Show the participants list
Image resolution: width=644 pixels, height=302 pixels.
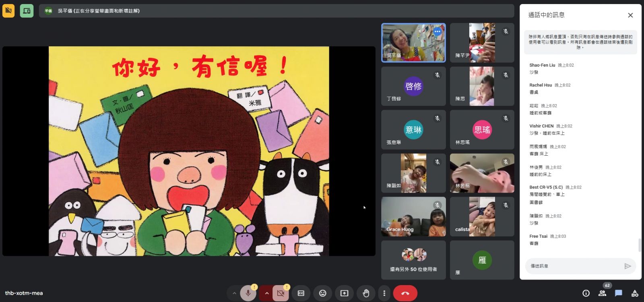(602, 294)
